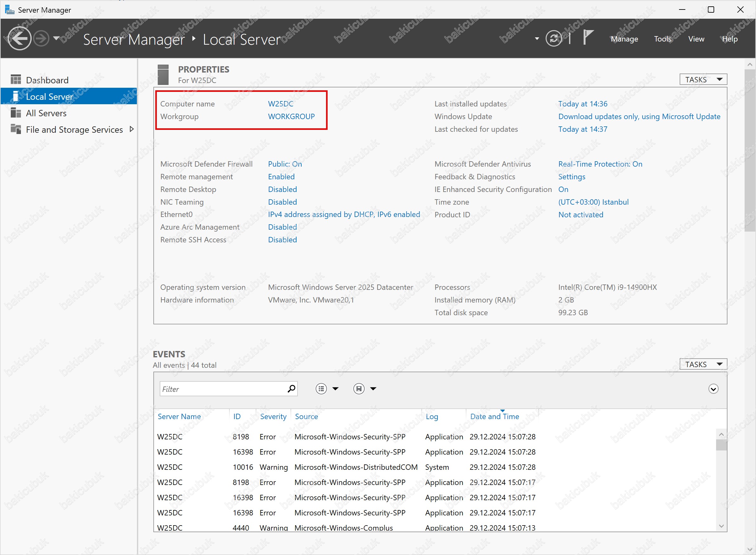
Task: Change time zone (UTC+03:00) Istanbul
Action: click(x=593, y=202)
